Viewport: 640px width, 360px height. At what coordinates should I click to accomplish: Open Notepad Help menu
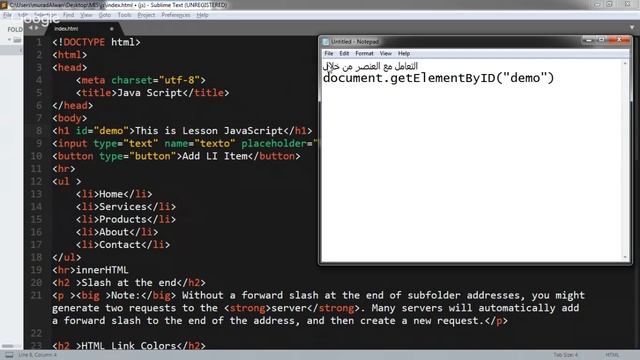point(404,53)
